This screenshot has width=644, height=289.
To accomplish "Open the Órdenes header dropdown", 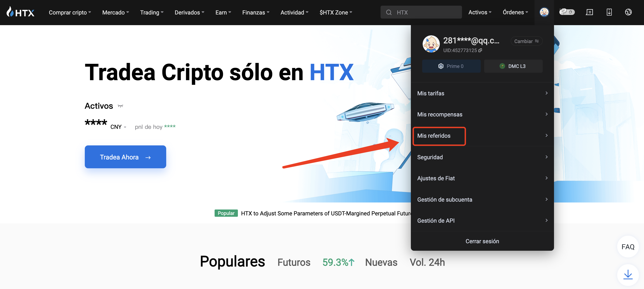I will [515, 12].
